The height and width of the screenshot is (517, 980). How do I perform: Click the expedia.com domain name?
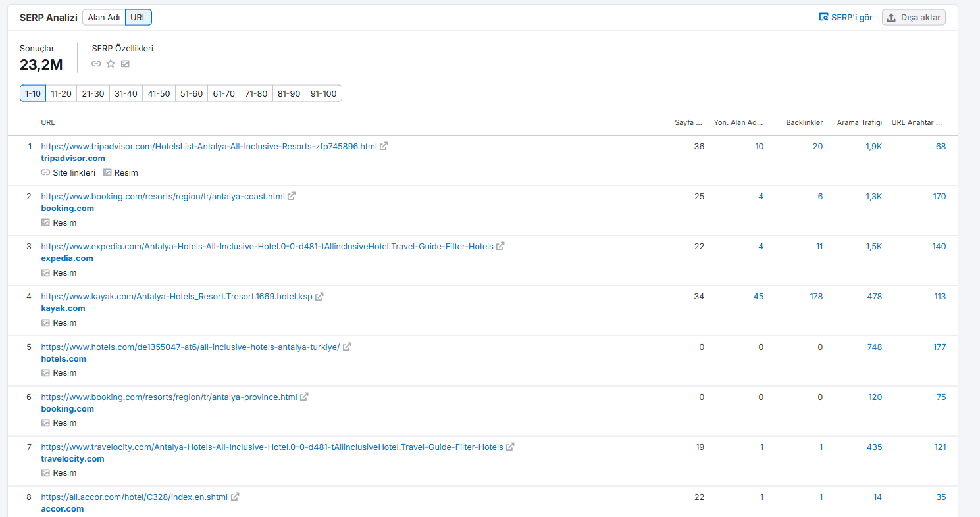point(67,258)
